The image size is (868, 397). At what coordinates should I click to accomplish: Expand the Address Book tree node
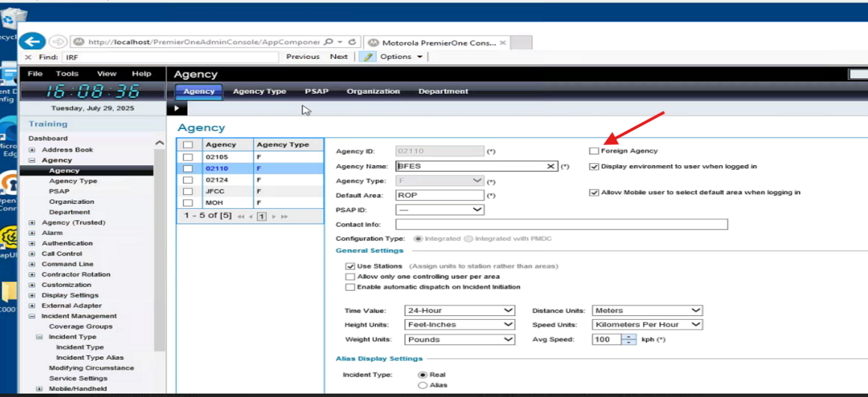pyautogui.click(x=32, y=150)
